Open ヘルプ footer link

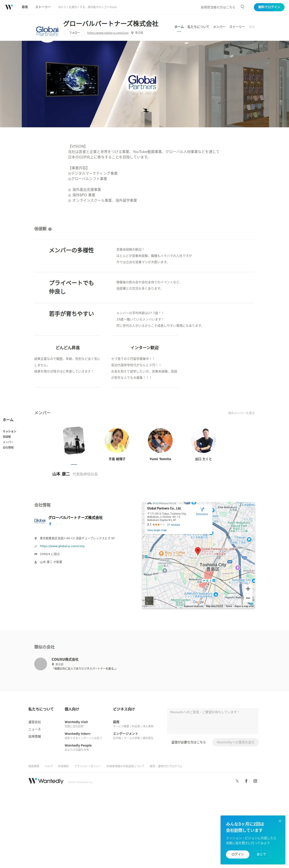coord(49,766)
